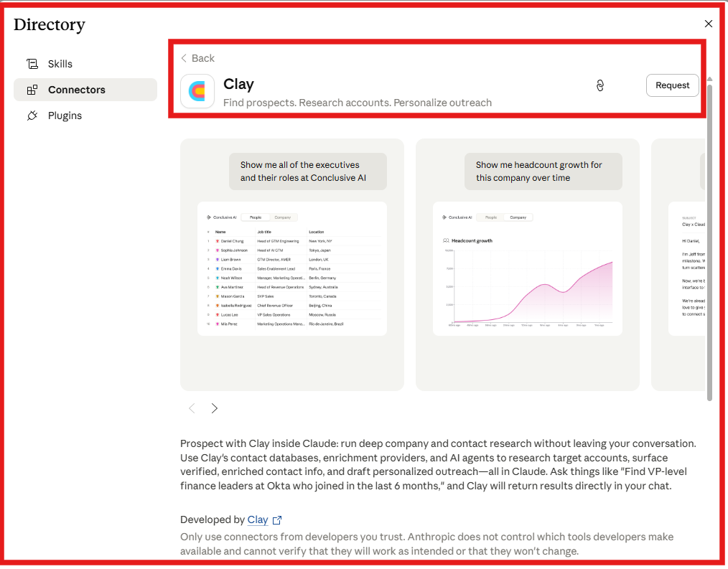Image resolution: width=728 pixels, height=569 pixels.
Task: Request the Clay connector
Action: click(672, 85)
